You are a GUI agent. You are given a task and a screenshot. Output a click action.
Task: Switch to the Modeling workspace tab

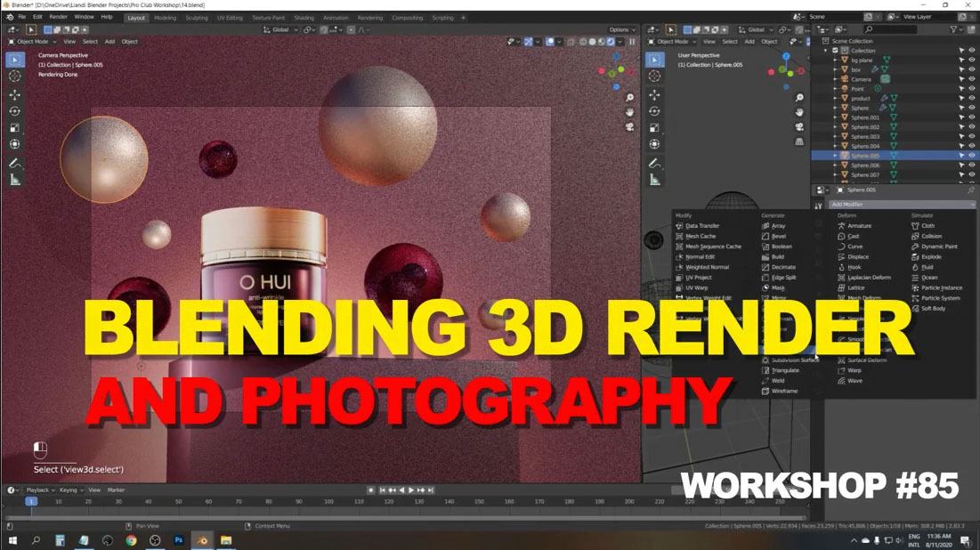[x=165, y=18]
